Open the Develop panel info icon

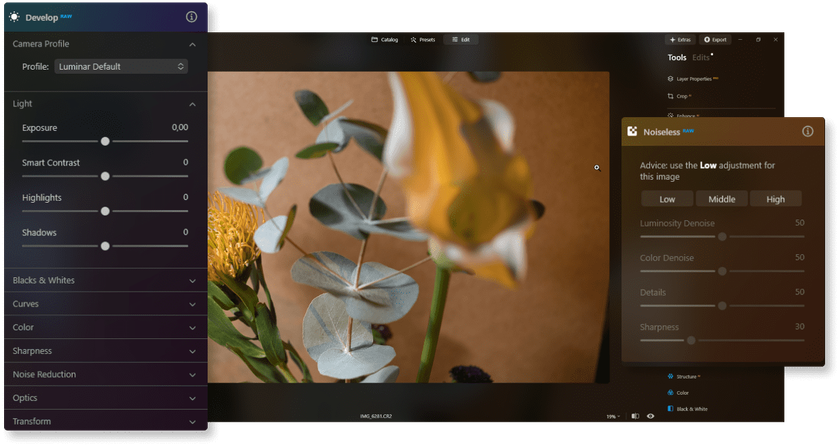click(x=191, y=17)
